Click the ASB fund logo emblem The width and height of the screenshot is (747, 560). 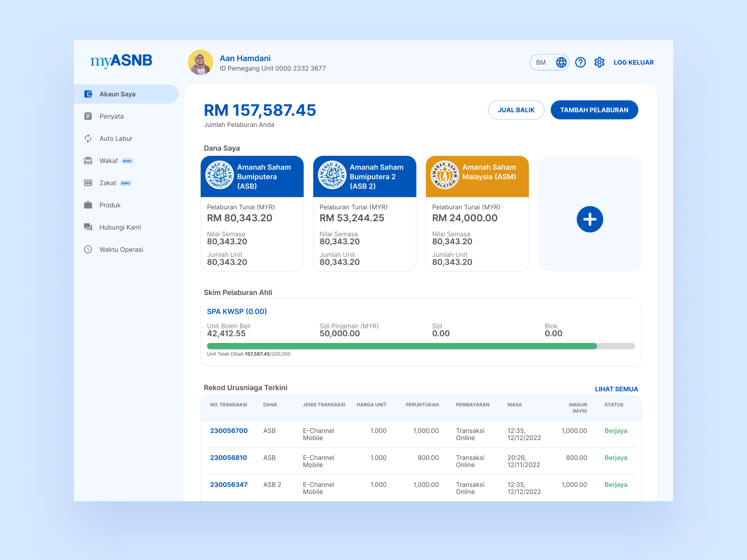[x=220, y=175]
